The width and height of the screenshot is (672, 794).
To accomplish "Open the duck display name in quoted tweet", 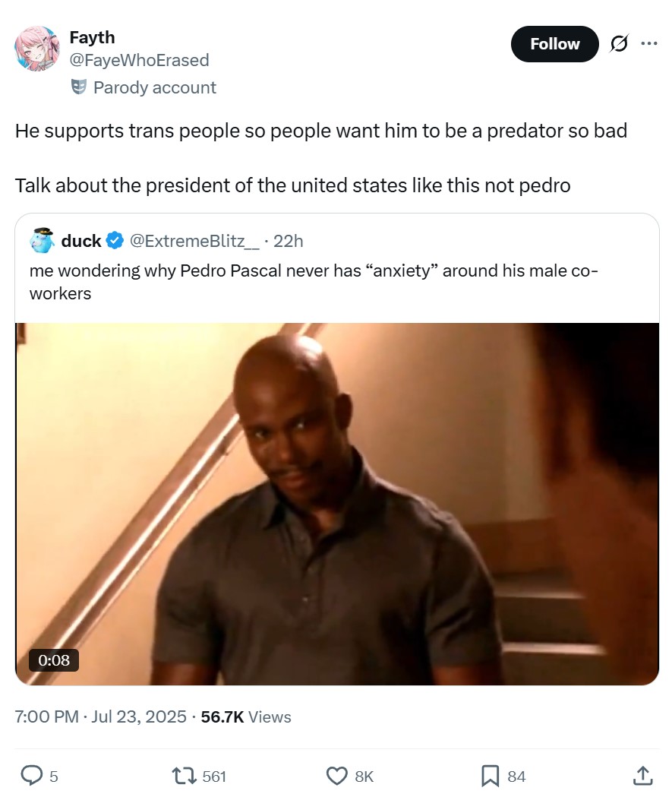I will point(81,241).
